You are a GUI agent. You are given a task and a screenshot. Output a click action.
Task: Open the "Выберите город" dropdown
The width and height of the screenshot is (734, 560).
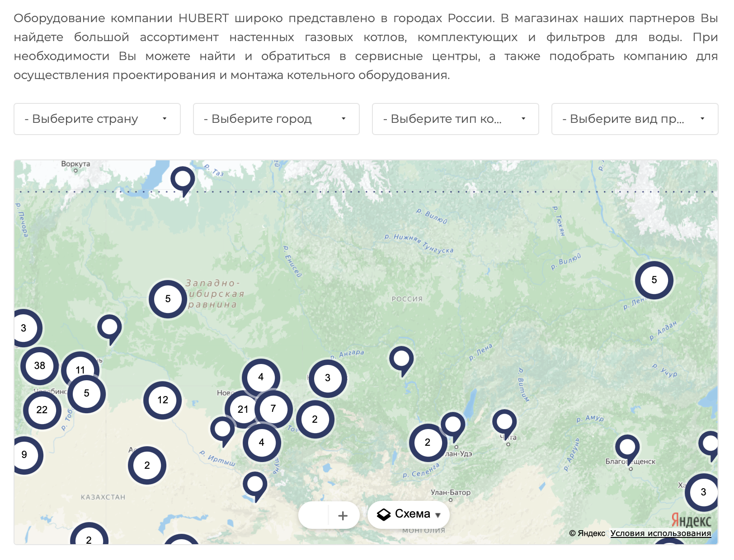276,119
